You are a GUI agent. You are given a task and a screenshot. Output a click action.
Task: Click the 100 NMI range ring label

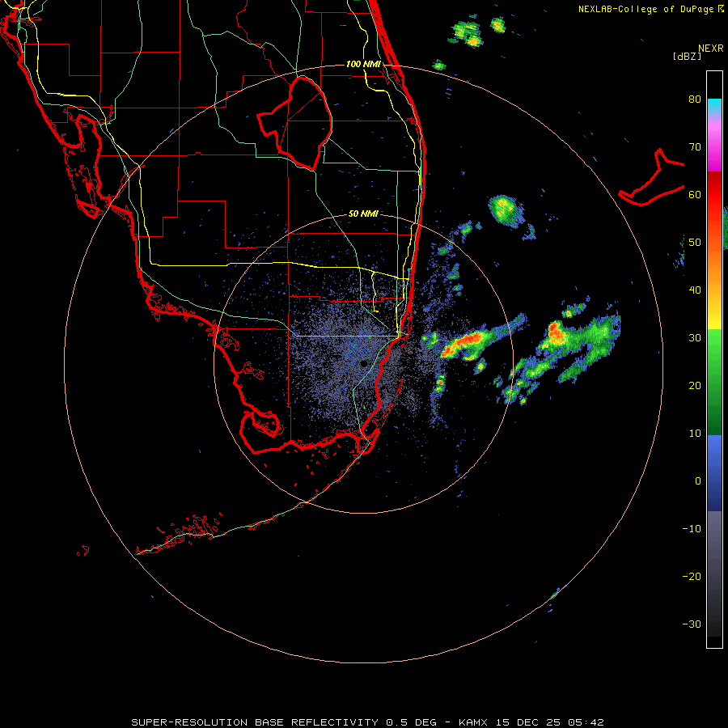click(363, 64)
